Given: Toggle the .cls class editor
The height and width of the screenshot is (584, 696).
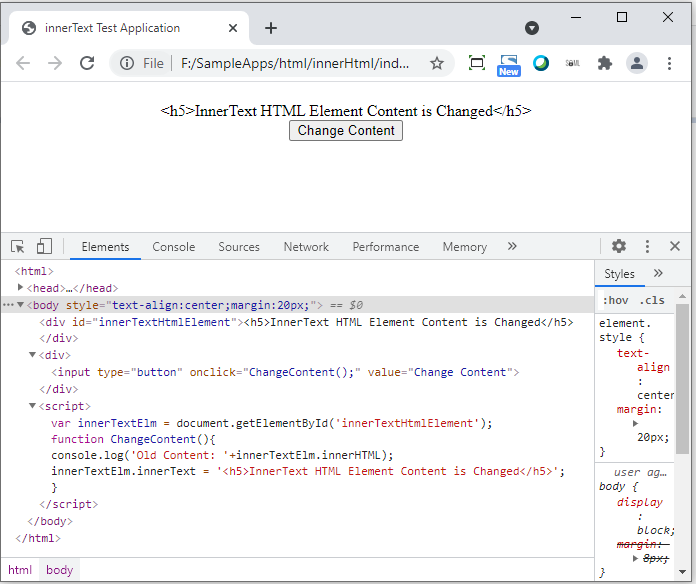Looking at the screenshot, I should [x=652, y=300].
